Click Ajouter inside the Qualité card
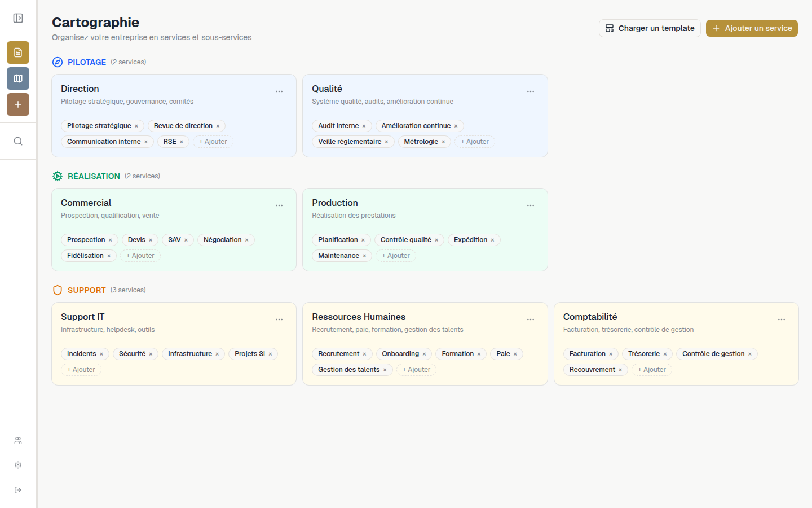The width and height of the screenshot is (812, 508). pyautogui.click(x=474, y=141)
